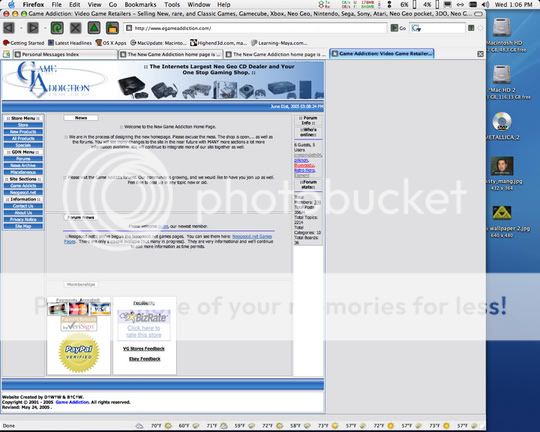Click the browser Back arrow button
This screenshot has height=432, width=540.
tap(9, 28)
